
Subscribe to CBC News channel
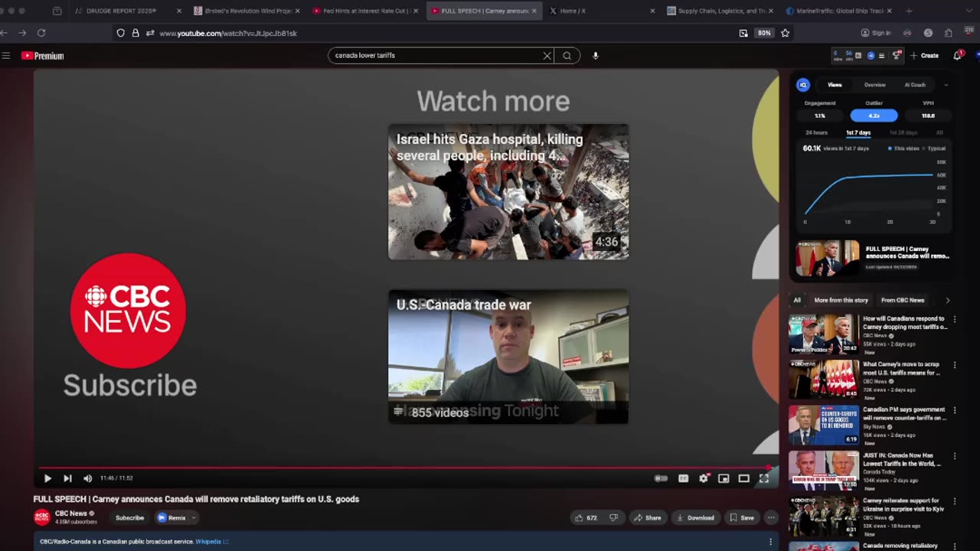[x=129, y=518]
